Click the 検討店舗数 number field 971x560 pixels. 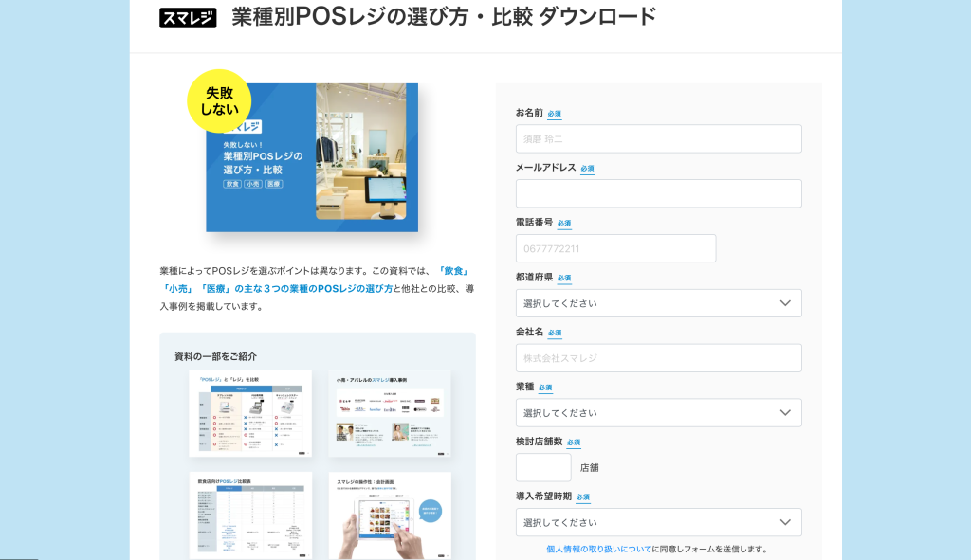(543, 467)
